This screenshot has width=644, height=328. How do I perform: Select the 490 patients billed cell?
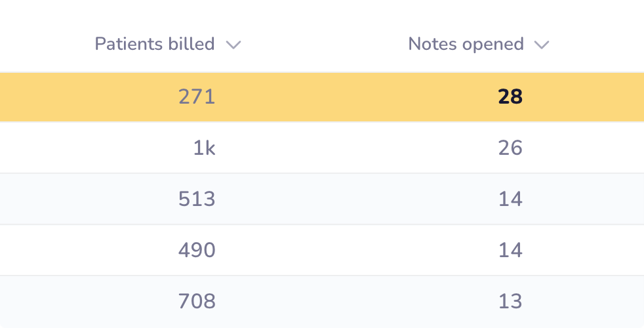(x=197, y=251)
